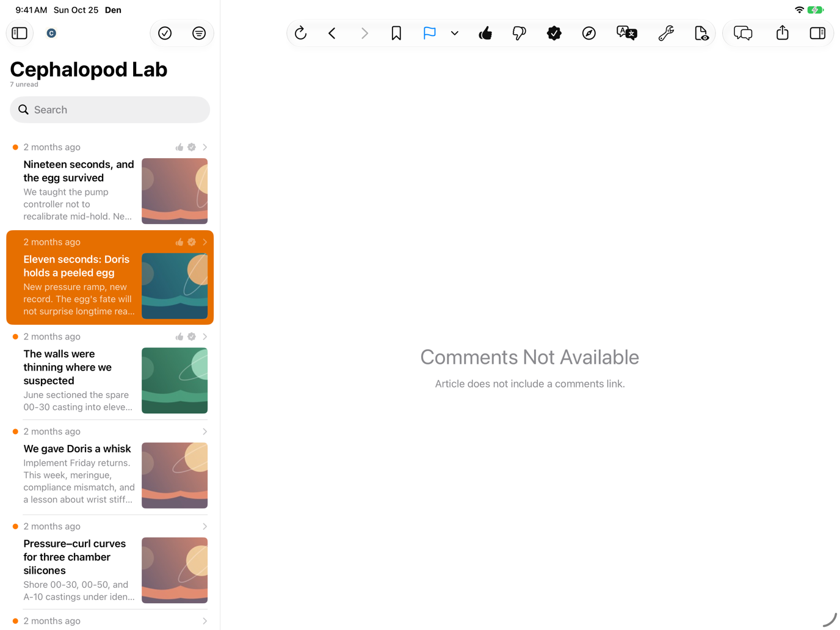Give the article a thumbs up
Image resolution: width=840 pixels, height=630 pixels.
pyautogui.click(x=485, y=33)
